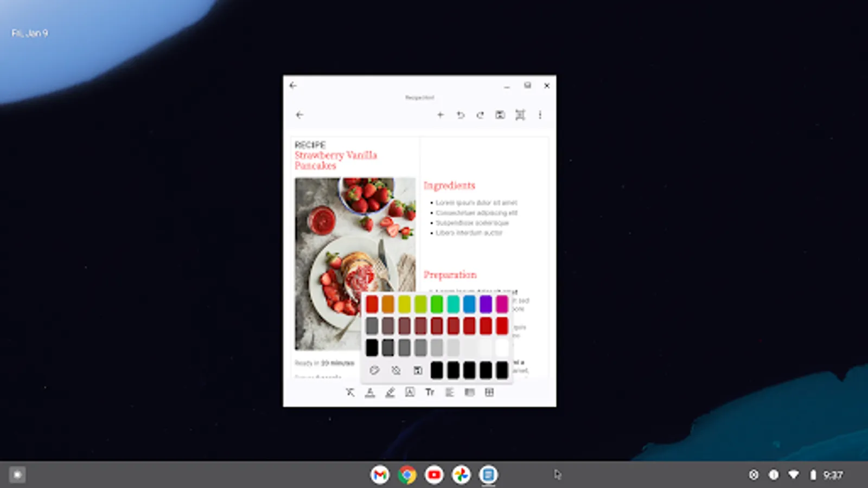Open the Tr font options tool
Image resolution: width=868 pixels, height=488 pixels.
(429, 392)
